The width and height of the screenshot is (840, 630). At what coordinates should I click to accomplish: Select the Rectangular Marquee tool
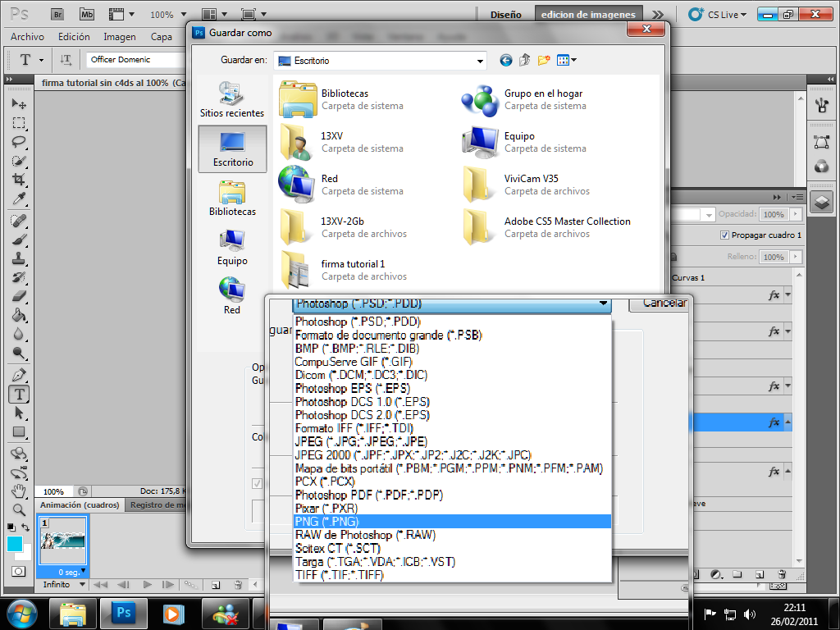19,123
